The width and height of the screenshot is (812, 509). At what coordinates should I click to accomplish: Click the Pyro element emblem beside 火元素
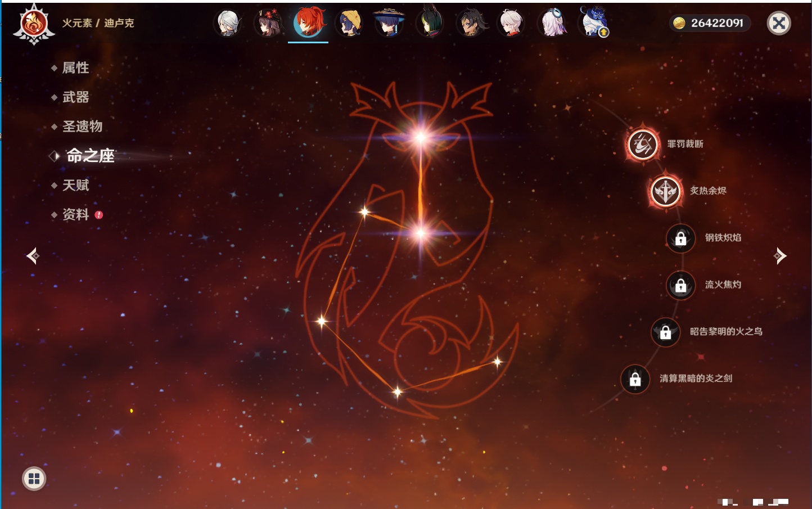pos(34,24)
